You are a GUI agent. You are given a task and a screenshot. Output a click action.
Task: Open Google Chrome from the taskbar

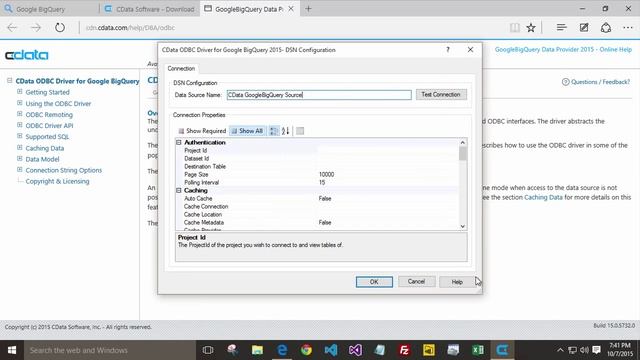(307, 350)
